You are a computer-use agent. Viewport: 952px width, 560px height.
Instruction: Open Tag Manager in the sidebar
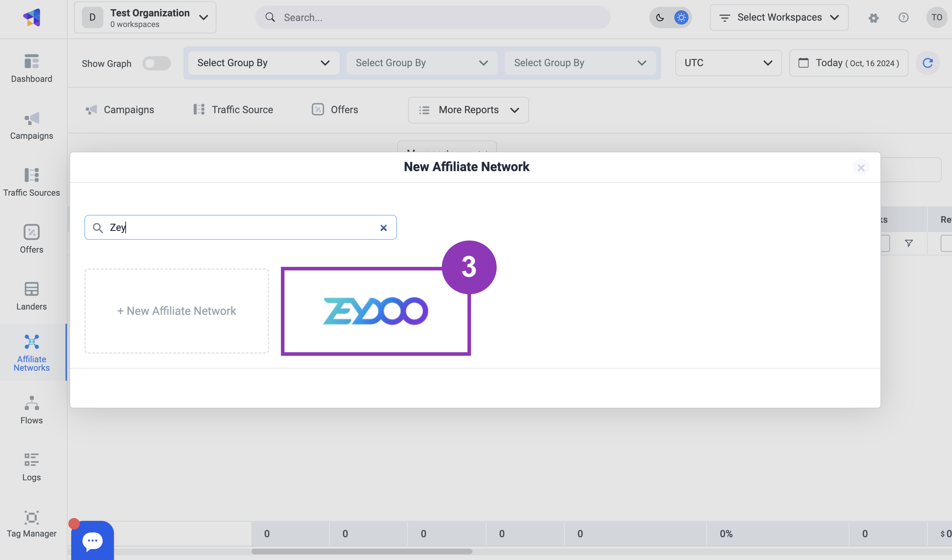point(32,524)
